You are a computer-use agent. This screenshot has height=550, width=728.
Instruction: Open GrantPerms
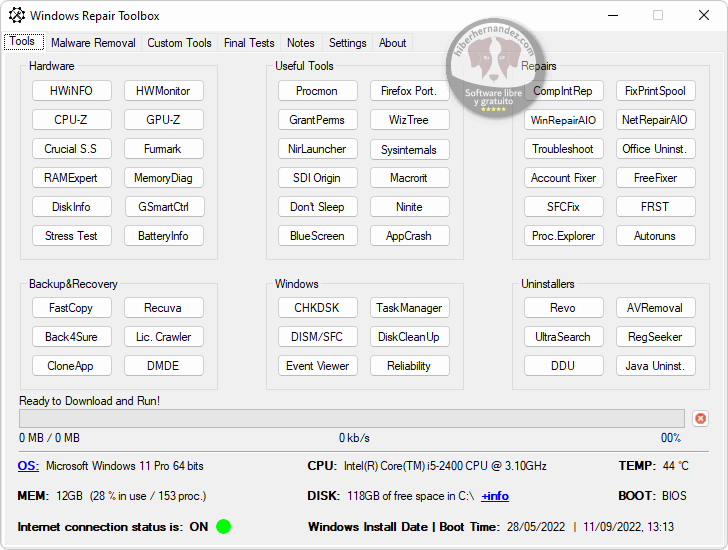318,120
